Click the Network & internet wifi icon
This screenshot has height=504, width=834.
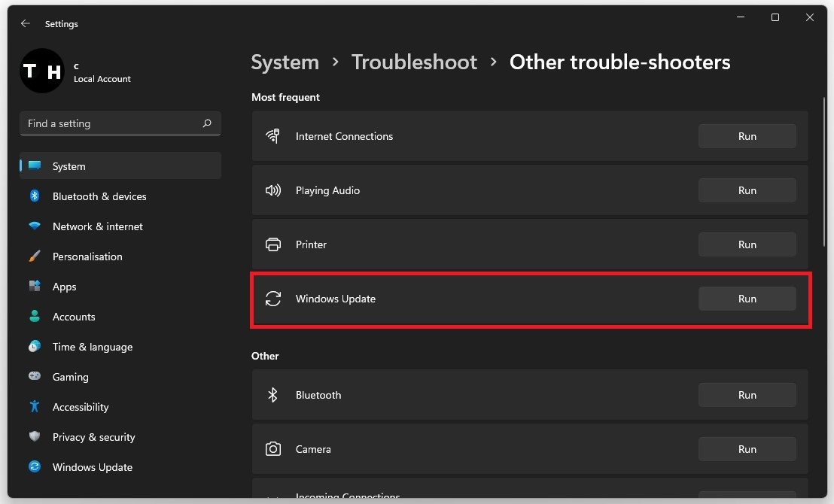(x=35, y=226)
